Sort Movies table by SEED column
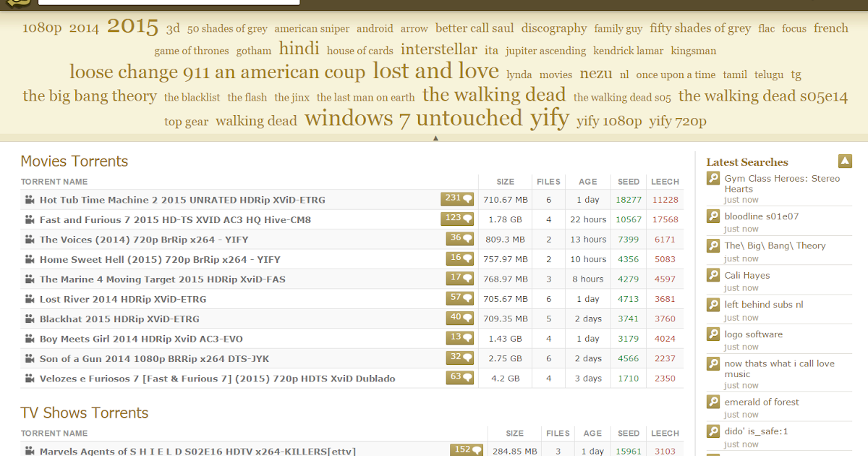Screen dimensions: 868x456 (629, 182)
